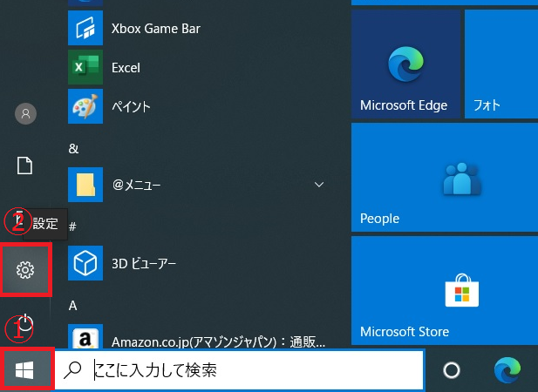Screen dimensions: 538x392
Task: Click the search magnifier icon
Action: click(72, 370)
